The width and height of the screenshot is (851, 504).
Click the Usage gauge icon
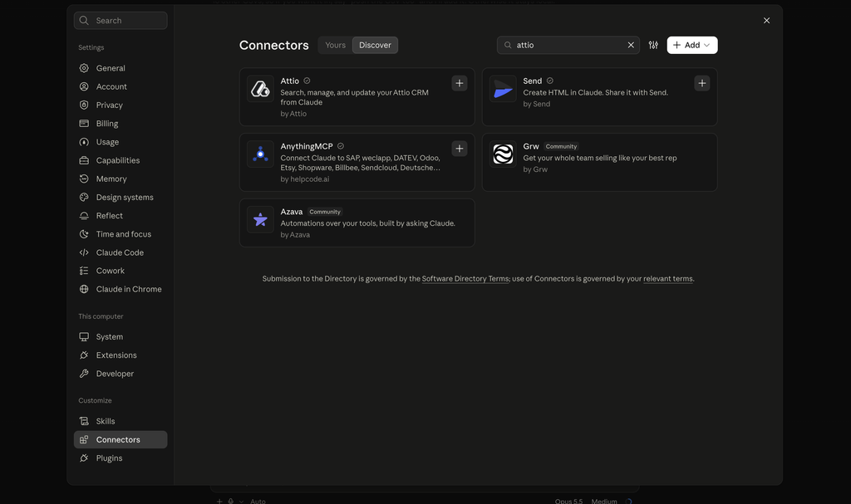[x=84, y=142]
